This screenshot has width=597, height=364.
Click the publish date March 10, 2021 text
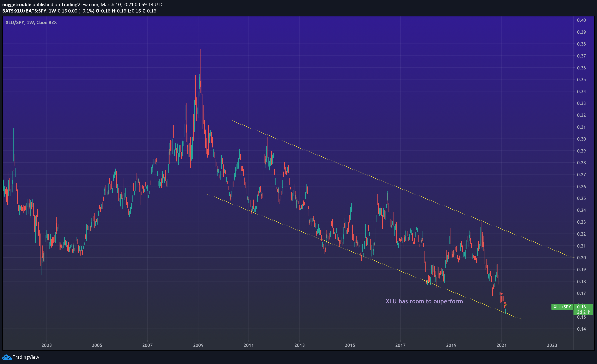point(117,4)
